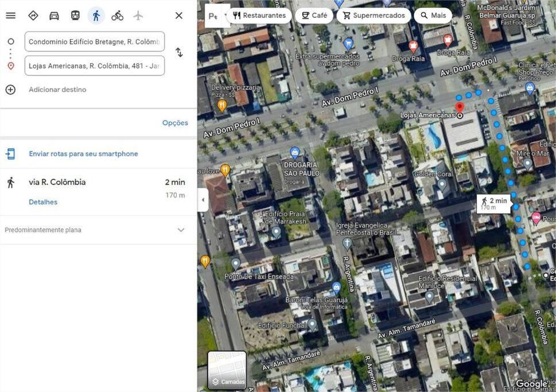Viewport: 556px width, 392px height.
Task: Select the transit travel mode icon
Action: point(75,15)
